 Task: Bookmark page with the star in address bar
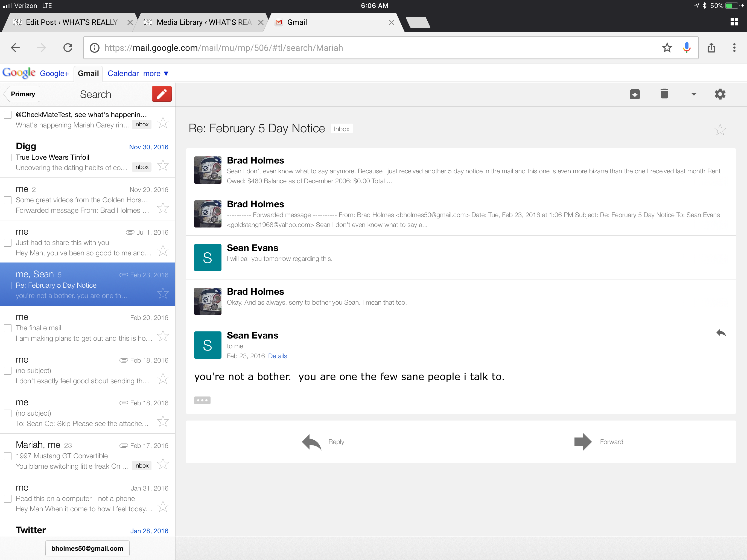(x=667, y=48)
